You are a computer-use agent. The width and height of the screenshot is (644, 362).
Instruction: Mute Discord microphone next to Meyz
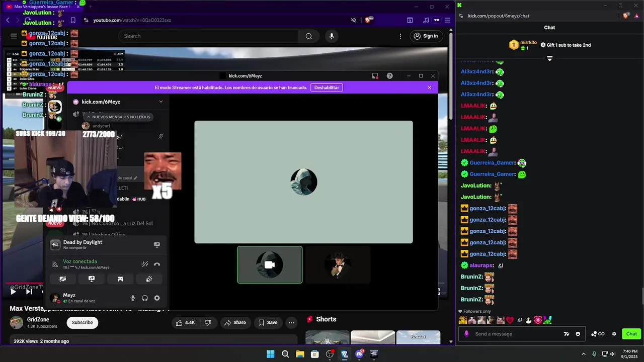[133, 298]
